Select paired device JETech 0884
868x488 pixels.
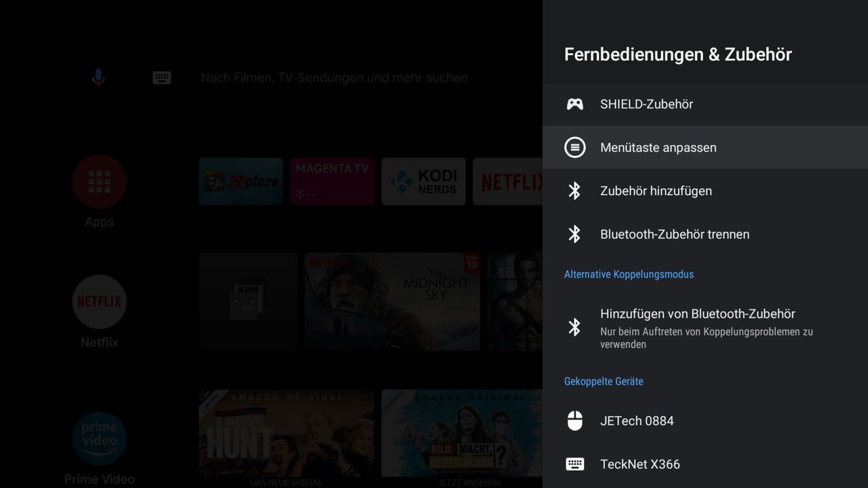point(705,421)
